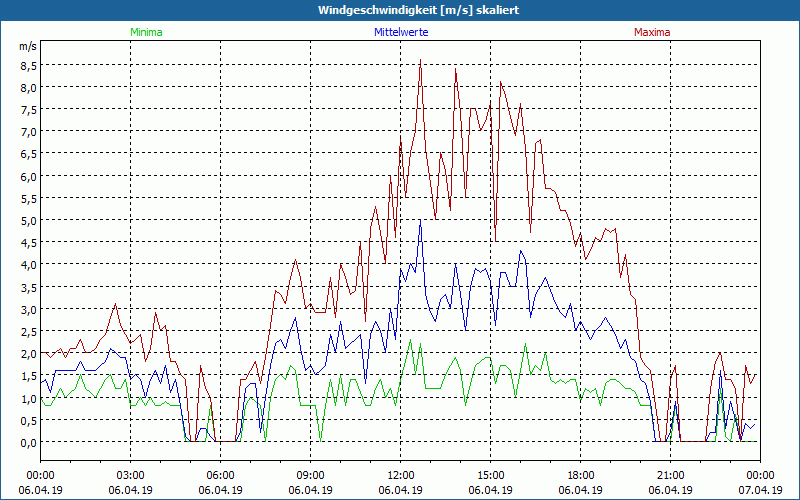Click the 21:00 time axis label
The image size is (800, 500).
(x=670, y=476)
